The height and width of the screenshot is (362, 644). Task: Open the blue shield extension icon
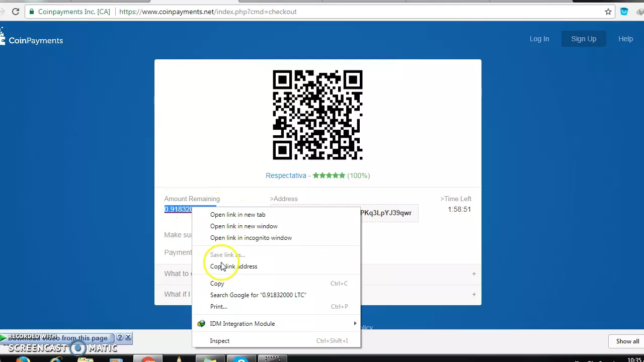coord(624,12)
